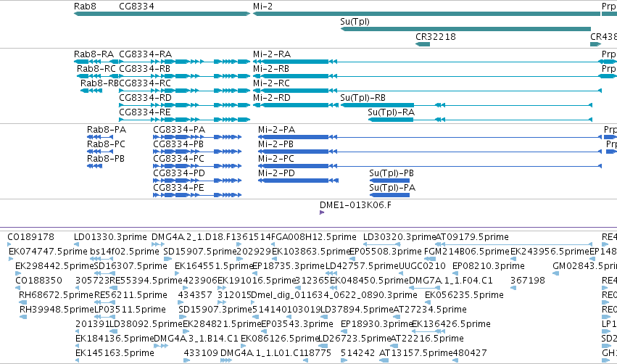The height and width of the screenshot is (364, 617).
Task: Select protein Rab8-PC label
Action: [x=106, y=144]
